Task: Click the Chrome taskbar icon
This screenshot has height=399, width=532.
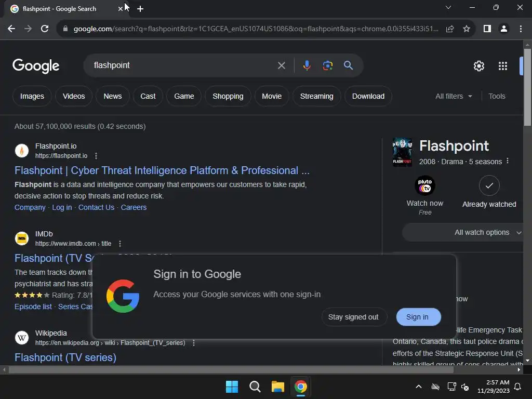Action: (x=301, y=387)
